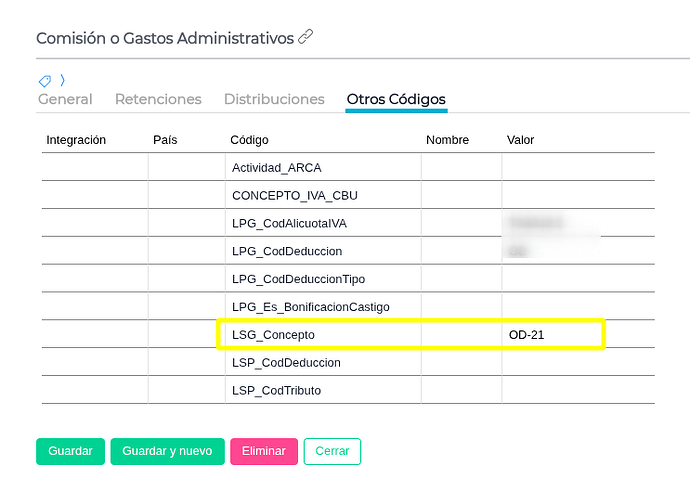The width and height of the screenshot is (690, 492).
Task: Expand the chevron next to tag icon
Action: [x=62, y=80]
